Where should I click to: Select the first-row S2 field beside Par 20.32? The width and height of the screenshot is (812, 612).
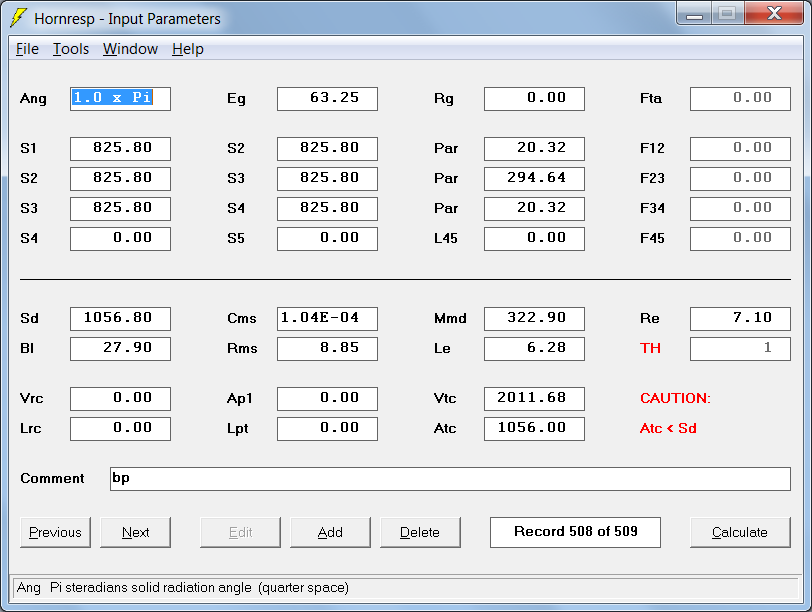327,149
